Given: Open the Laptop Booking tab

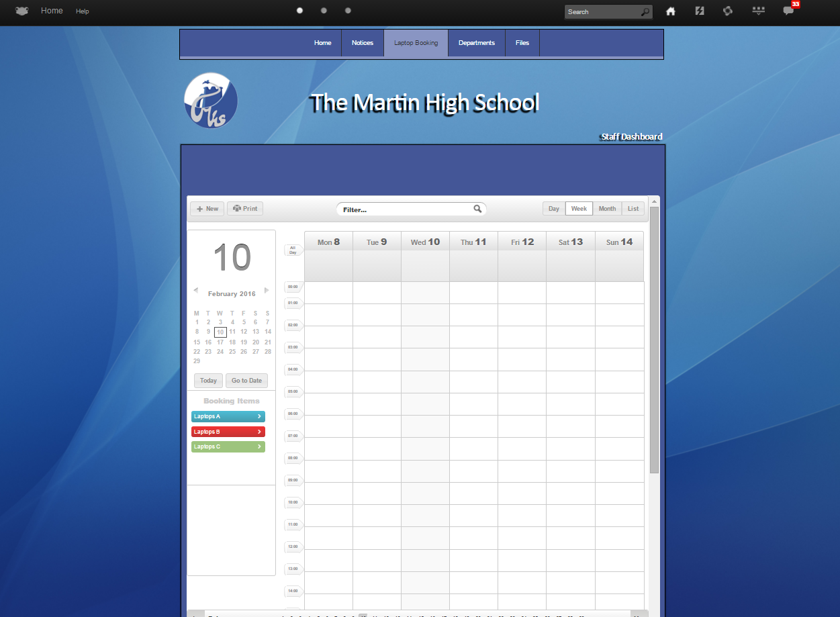Looking at the screenshot, I should (416, 43).
